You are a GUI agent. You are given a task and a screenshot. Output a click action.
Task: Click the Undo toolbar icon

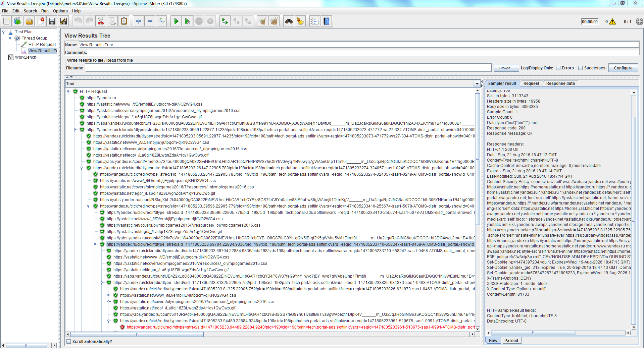coord(78,21)
